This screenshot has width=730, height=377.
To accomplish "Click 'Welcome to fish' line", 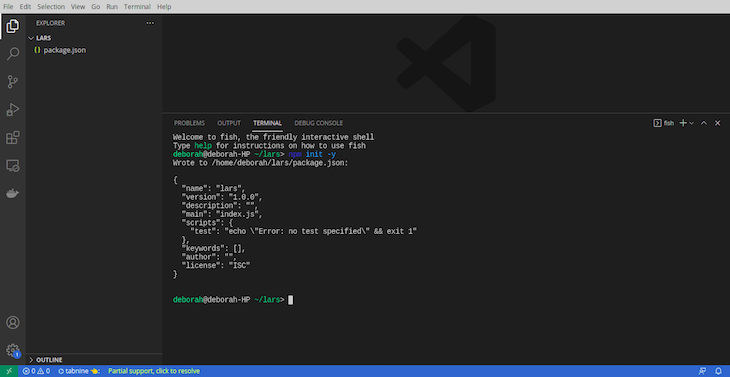I will click(273, 137).
